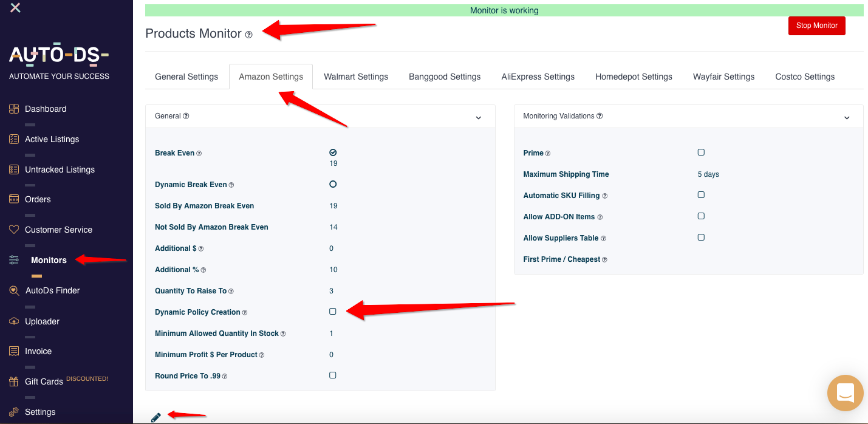Switch to Costco Settings tab
The width and height of the screenshot is (868, 424).
pos(805,77)
